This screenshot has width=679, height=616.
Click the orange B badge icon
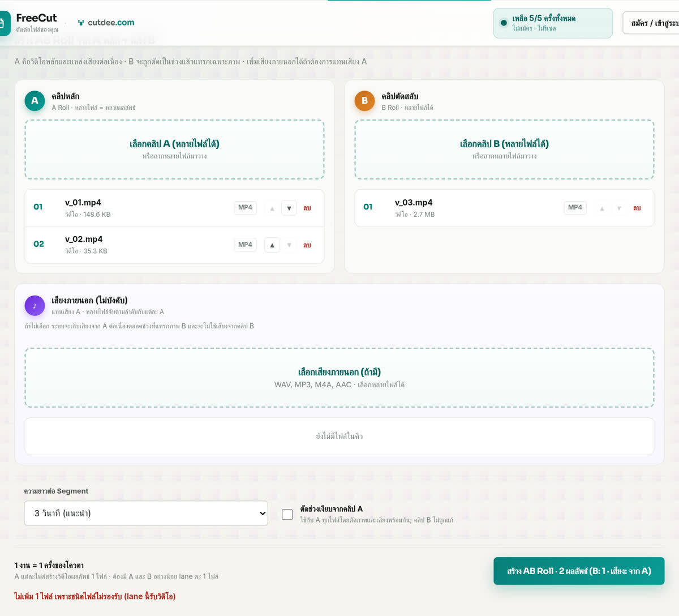pyautogui.click(x=364, y=101)
